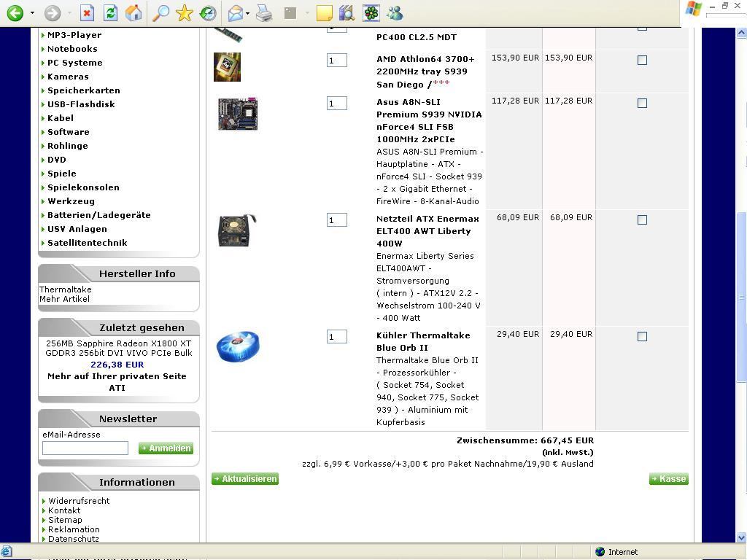Click the gray Forward arrow button
This screenshot has height=560, width=747.
click(53, 13)
